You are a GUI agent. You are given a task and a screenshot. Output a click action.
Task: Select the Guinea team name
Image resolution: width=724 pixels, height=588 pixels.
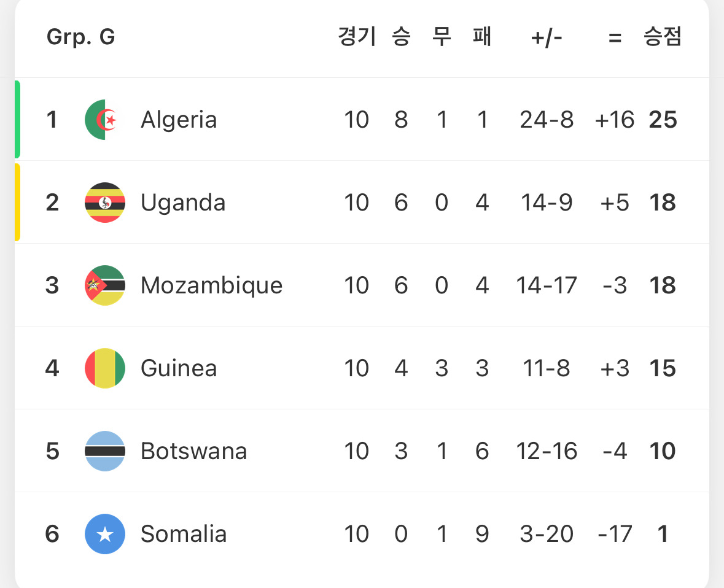[x=179, y=368]
